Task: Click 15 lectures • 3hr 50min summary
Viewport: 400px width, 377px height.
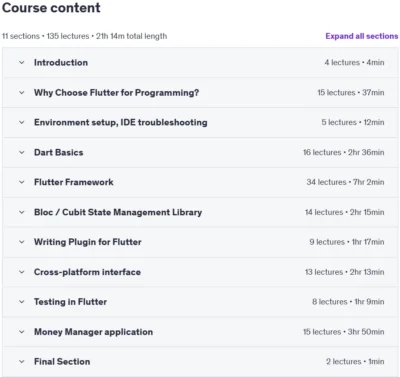Action: point(344,332)
